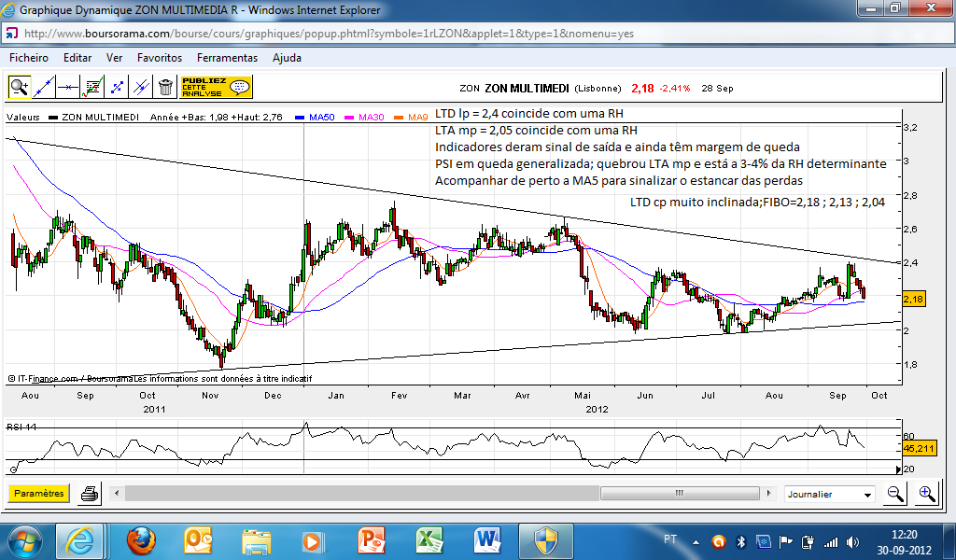Click the Valeurs legend label
Screen dimensions: 956x560
23,117
